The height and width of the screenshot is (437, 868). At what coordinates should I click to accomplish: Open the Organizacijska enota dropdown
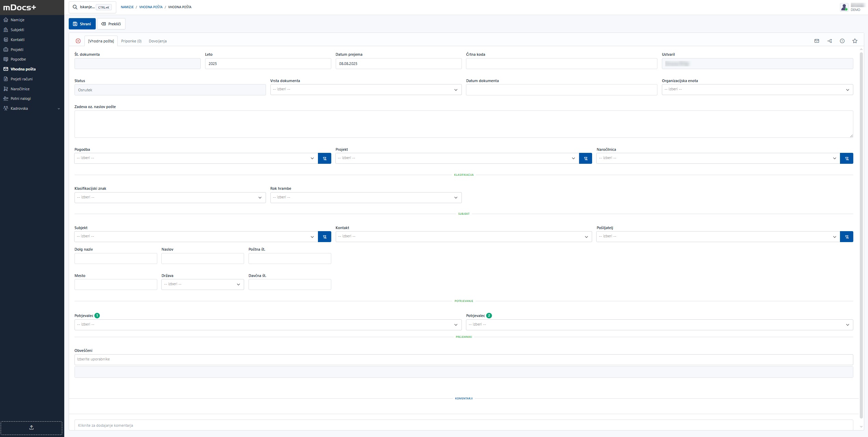757,90
